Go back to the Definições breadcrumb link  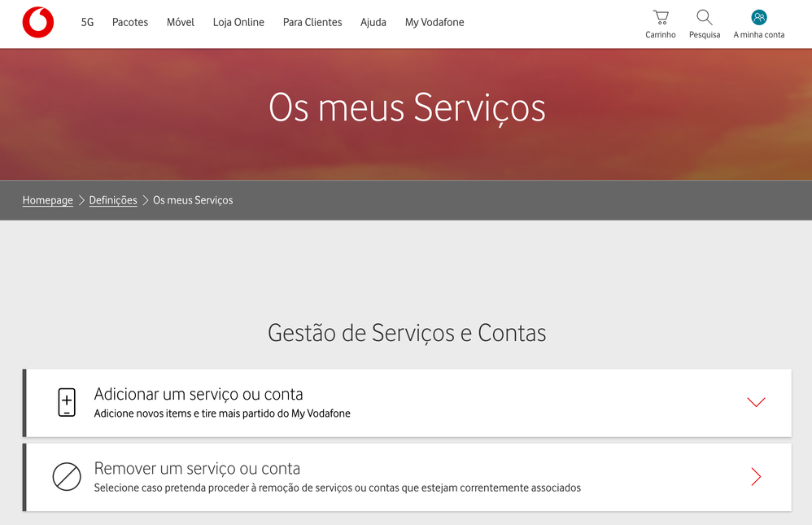point(113,200)
